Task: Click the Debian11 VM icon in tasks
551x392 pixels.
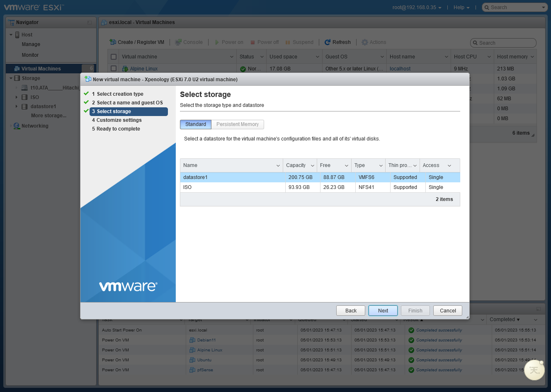Action: [x=192, y=340]
